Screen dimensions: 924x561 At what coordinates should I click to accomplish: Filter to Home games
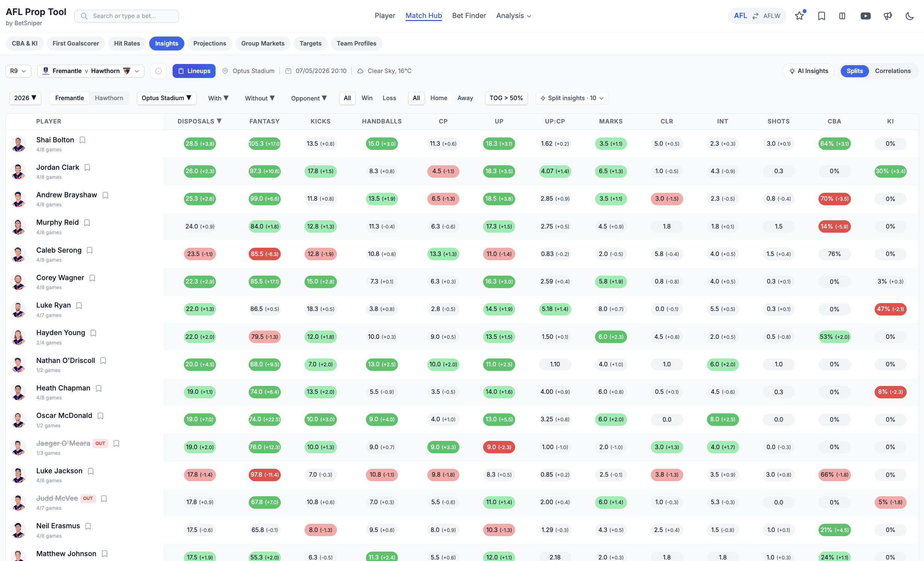click(439, 98)
